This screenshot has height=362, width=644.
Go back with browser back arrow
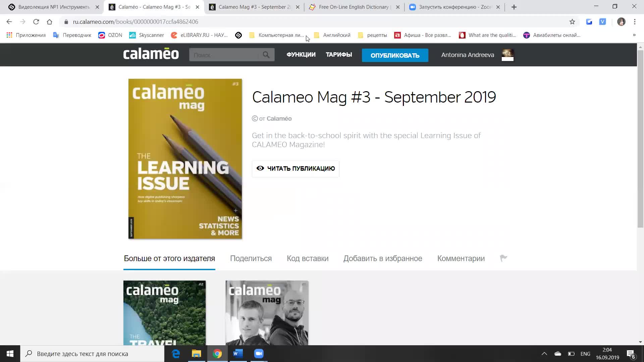pos(9,22)
